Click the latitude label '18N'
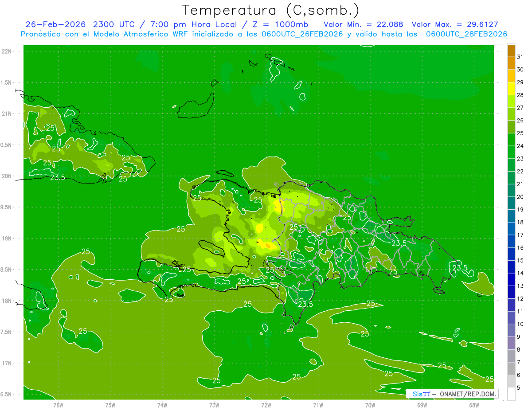Image resolution: width=532 pixels, height=411 pixels. [7, 301]
